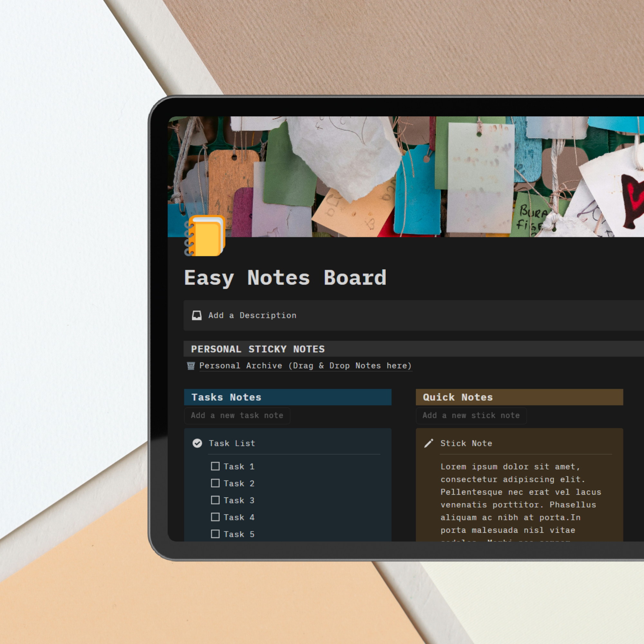Check the Task 2 checkbox
644x644 pixels.
pos(215,483)
